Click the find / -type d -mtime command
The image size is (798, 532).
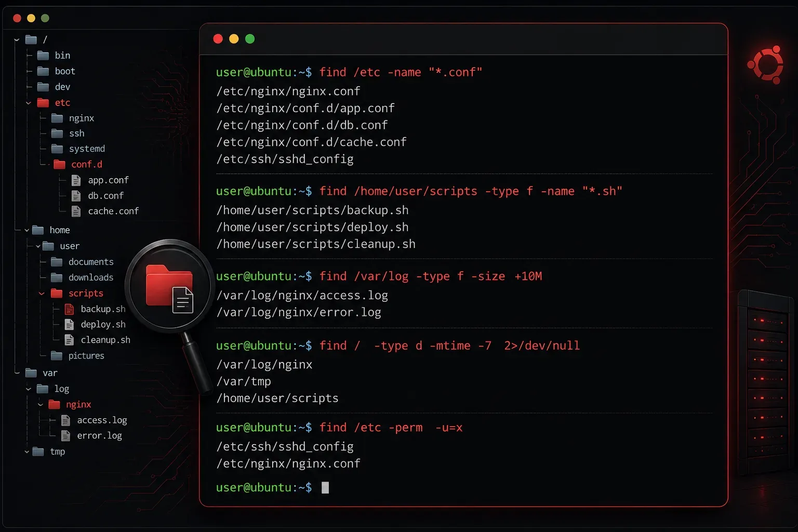click(x=449, y=345)
